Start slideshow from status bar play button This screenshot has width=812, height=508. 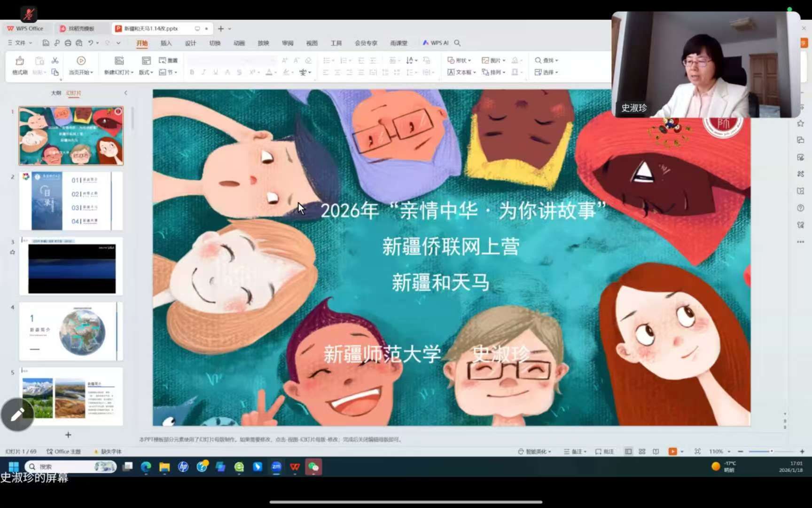[672, 452]
